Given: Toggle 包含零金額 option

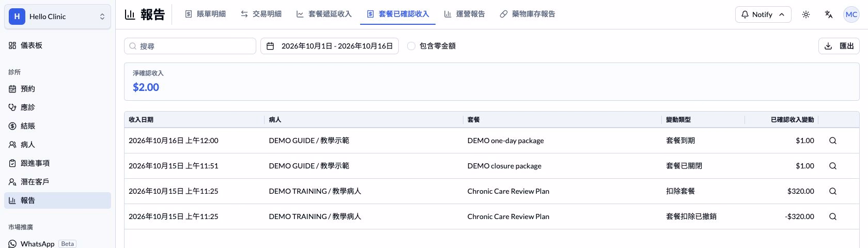Looking at the screenshot, I should (x=411, y=46).
